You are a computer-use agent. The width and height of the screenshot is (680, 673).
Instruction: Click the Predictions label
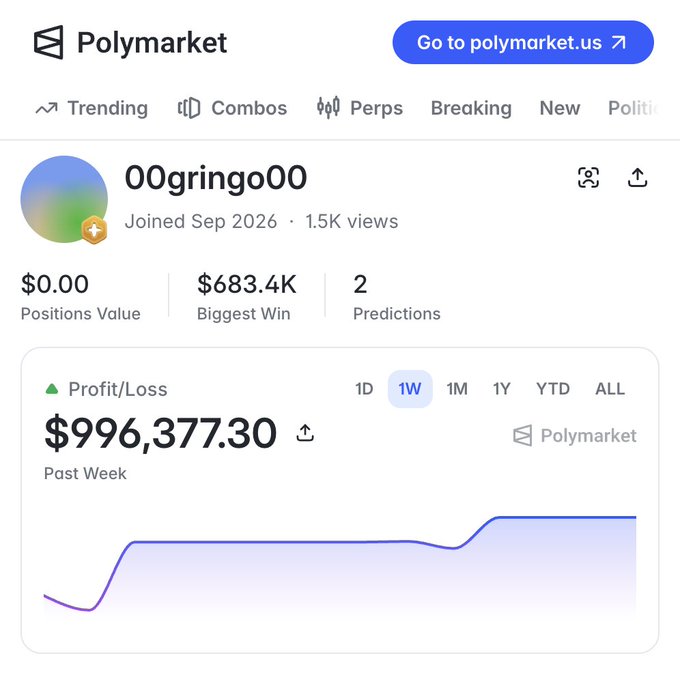tap(397, 314)
